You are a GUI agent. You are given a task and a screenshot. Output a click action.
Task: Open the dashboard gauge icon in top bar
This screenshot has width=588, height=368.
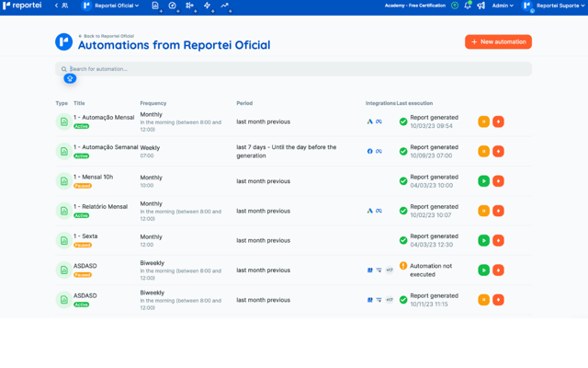[173, 6]
